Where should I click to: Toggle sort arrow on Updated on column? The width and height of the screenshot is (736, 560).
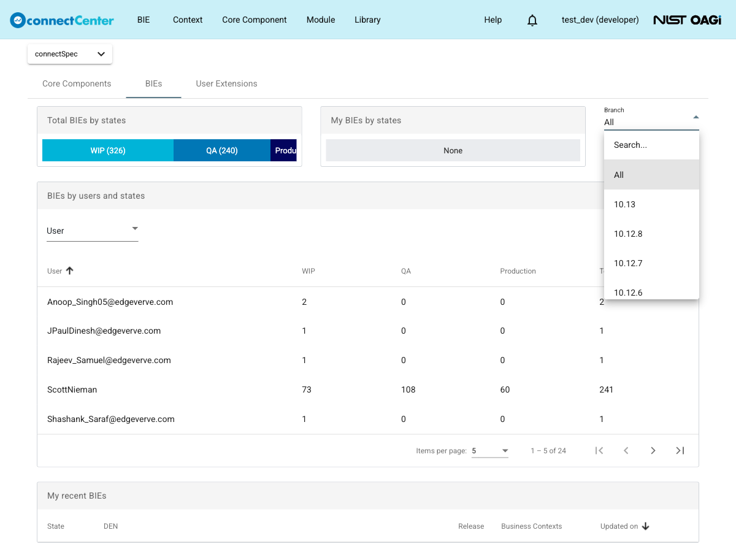[x=645, y=526]
